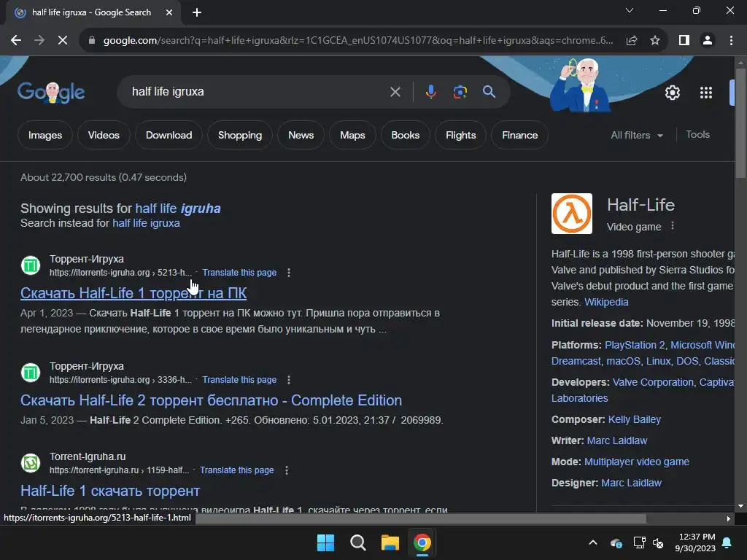Open the Windows Start menu

pos(326,542)
